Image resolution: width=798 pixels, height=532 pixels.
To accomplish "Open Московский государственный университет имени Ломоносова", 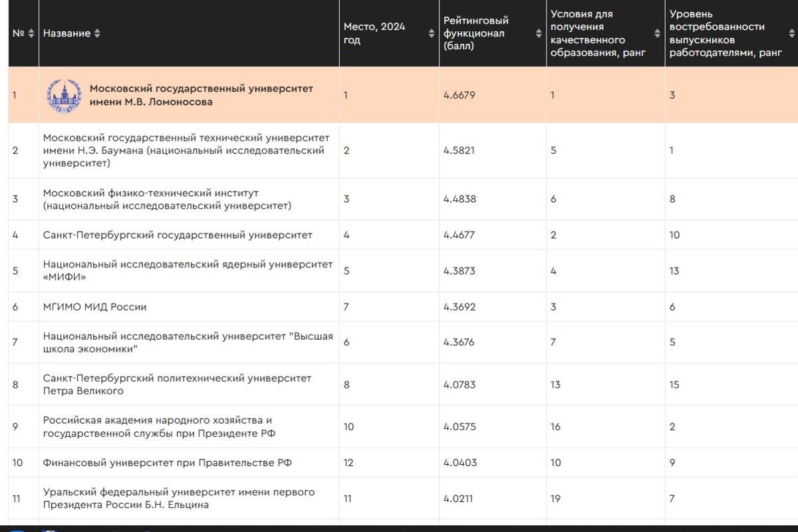I will coord(201,95).
